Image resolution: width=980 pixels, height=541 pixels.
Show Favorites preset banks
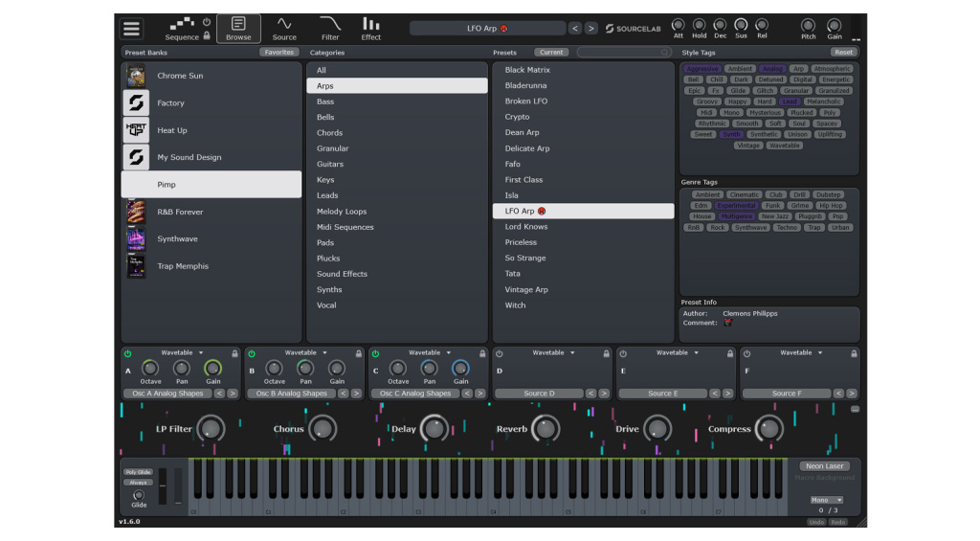[278, 53]
